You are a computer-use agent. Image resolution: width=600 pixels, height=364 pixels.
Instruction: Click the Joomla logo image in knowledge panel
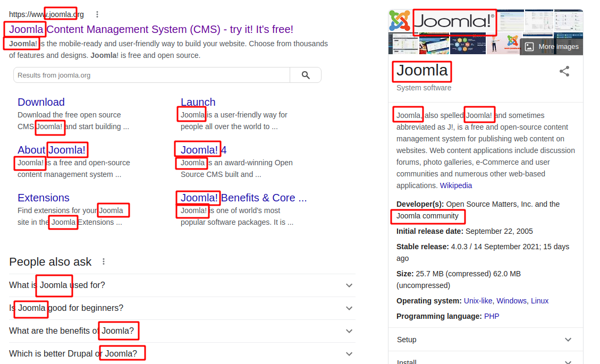click(442, 21)
